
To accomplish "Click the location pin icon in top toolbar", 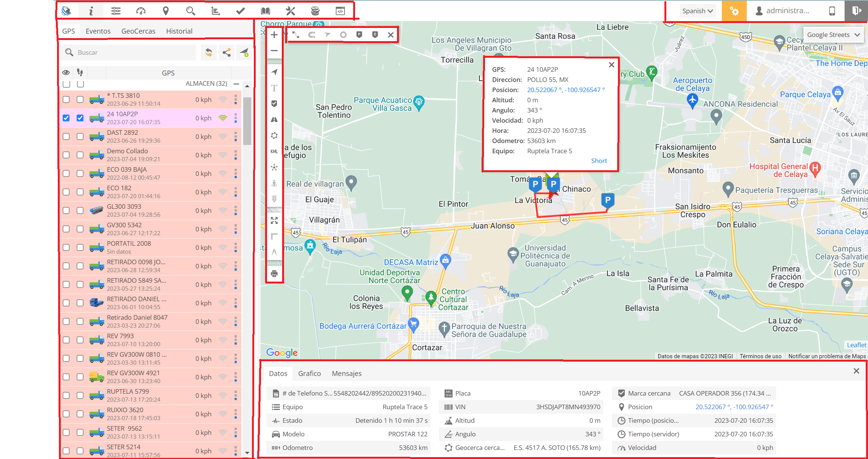I will pos(166,11).
